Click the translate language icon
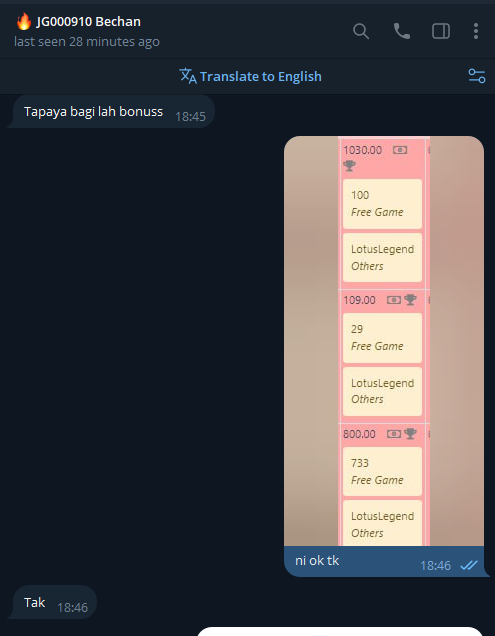 pos(188,76)
